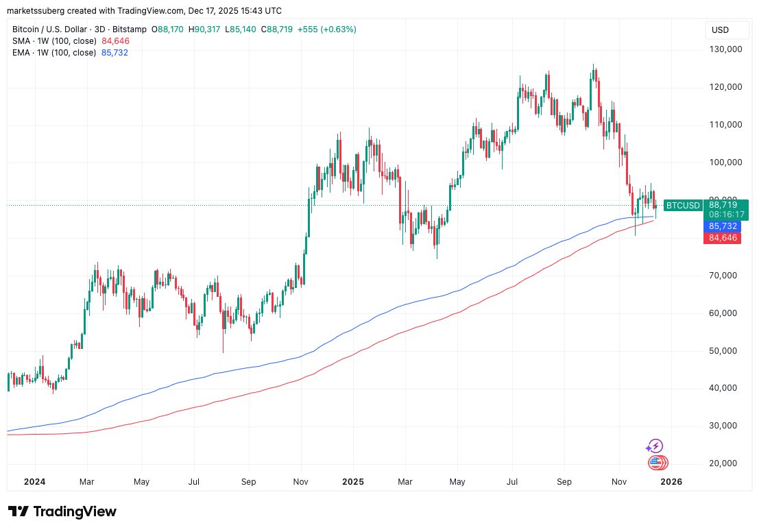759x532 pixels.
Task: Select the SMA 1W indicator legend
Action: click(53, 41)
